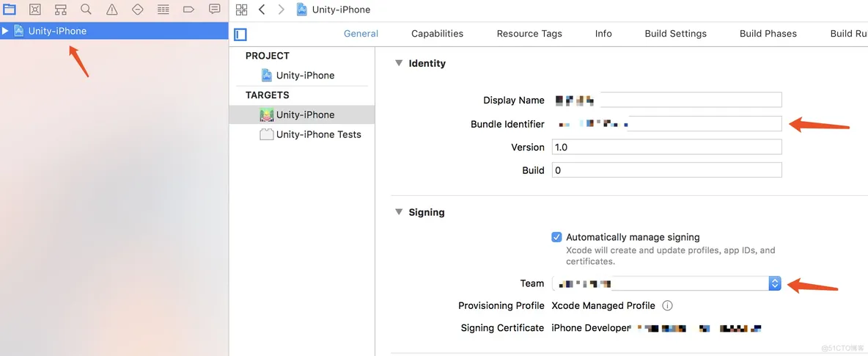Switch to the Info tab
The height and width of the screenshot is (356, 868).
[x=603, y=34]
